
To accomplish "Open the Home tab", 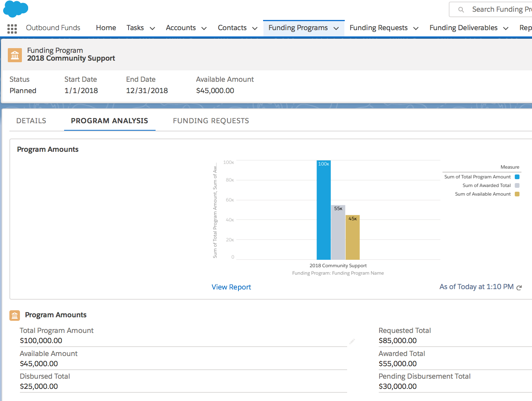I will tap(106, 28).
